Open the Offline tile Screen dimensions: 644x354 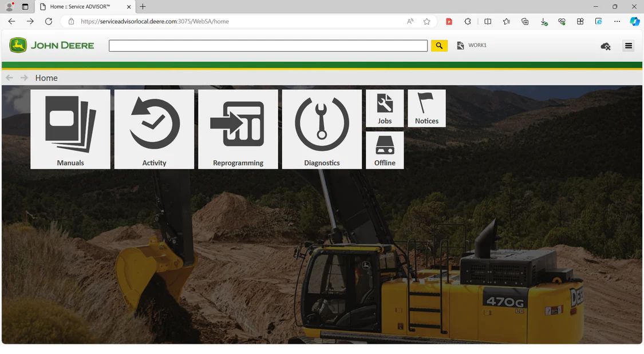385,150
